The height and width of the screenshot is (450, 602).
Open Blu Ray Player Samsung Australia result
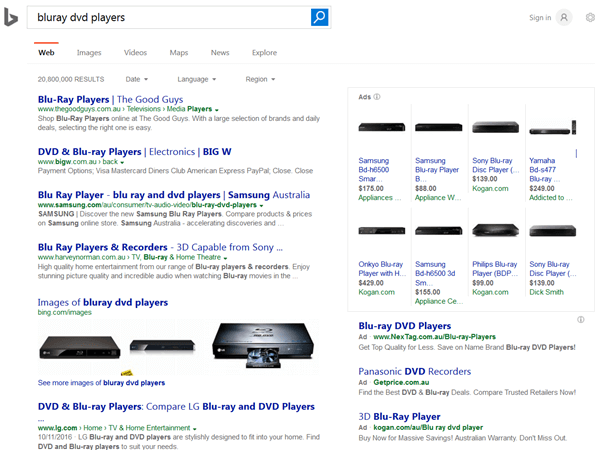174,195
